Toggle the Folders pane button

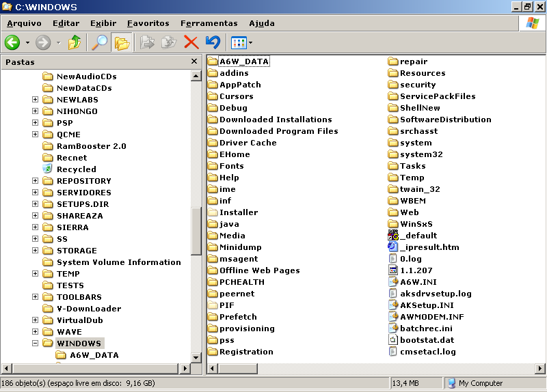tap(122, 43)
